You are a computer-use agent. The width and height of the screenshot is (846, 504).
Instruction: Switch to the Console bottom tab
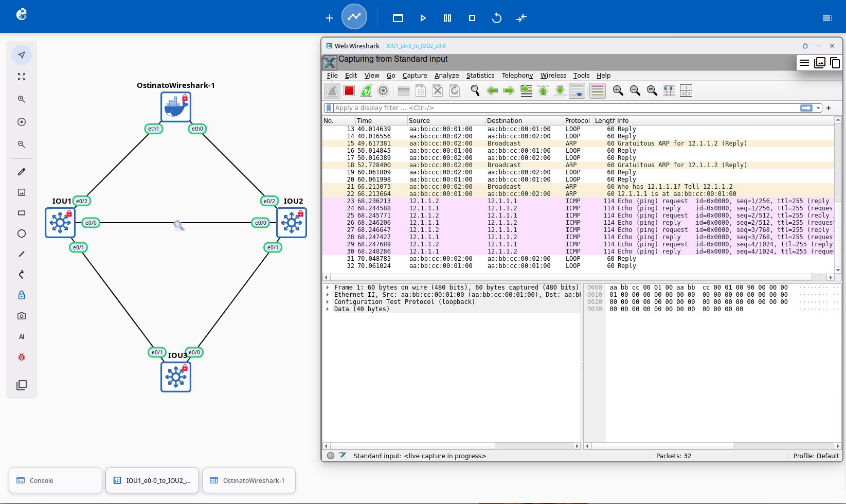click(x=56, y=480)
